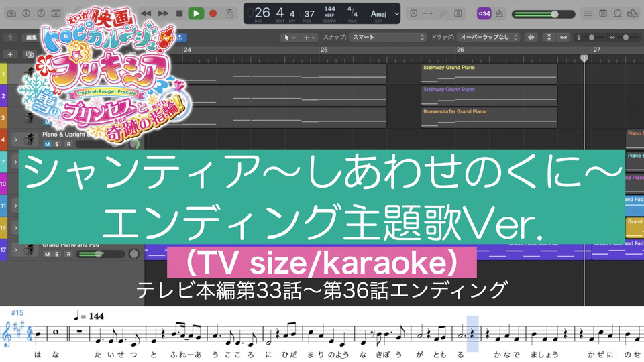
Task: Solo the Grand Piano and Pad track
Action: pyautogui.click(x=56, y=254)
